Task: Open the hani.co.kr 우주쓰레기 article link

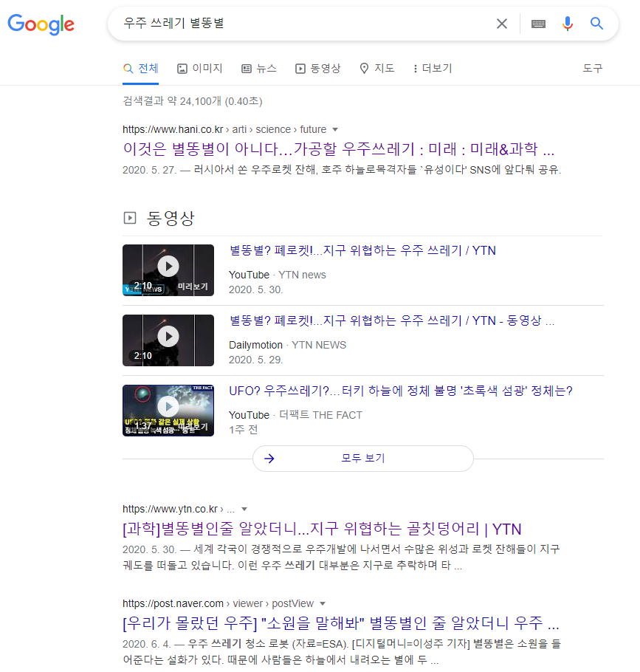Action: tap(338, 149)
